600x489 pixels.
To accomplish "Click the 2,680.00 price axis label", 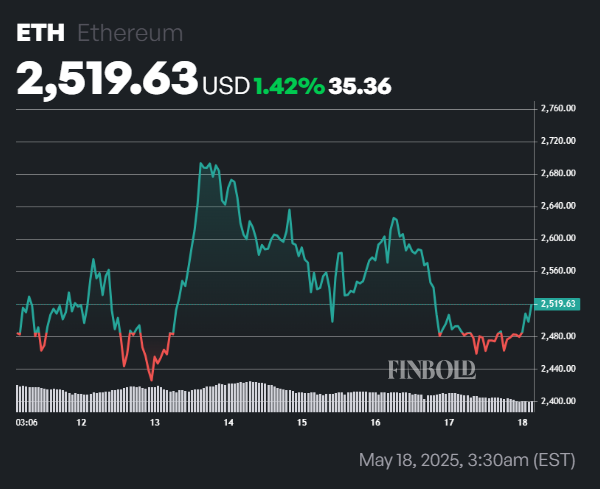I will (558, 173).
